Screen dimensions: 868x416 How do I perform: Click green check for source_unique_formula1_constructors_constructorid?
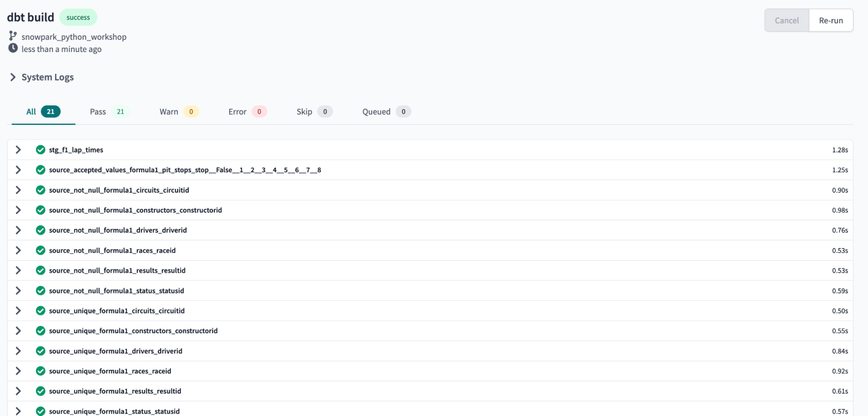point(40,331)
